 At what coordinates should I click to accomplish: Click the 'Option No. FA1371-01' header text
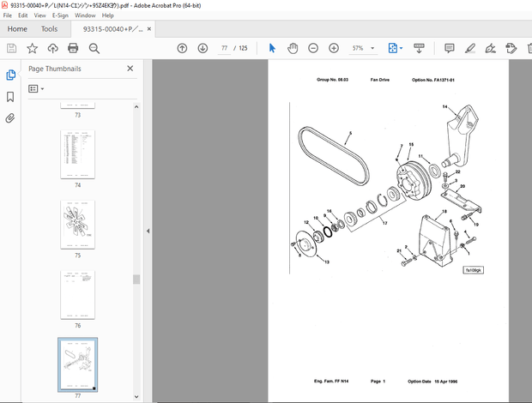(x=433, y=80)
